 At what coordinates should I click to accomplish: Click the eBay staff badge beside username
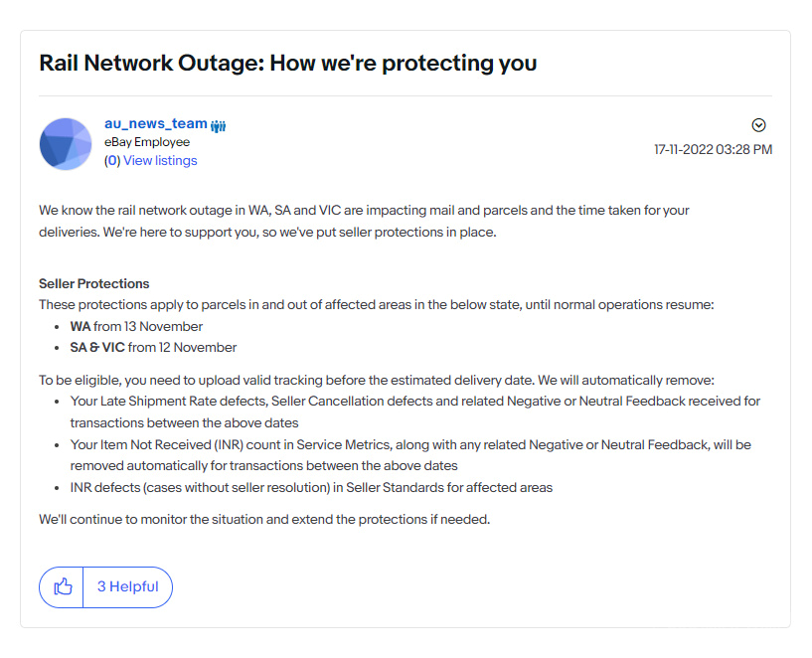tap(219, 125)
